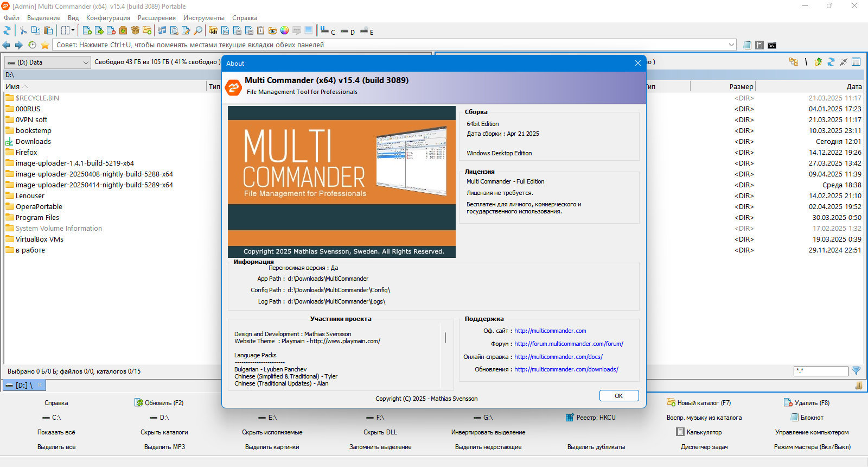Click the Блокнот button
Screen dimensions: 868x467
point(807,418)
